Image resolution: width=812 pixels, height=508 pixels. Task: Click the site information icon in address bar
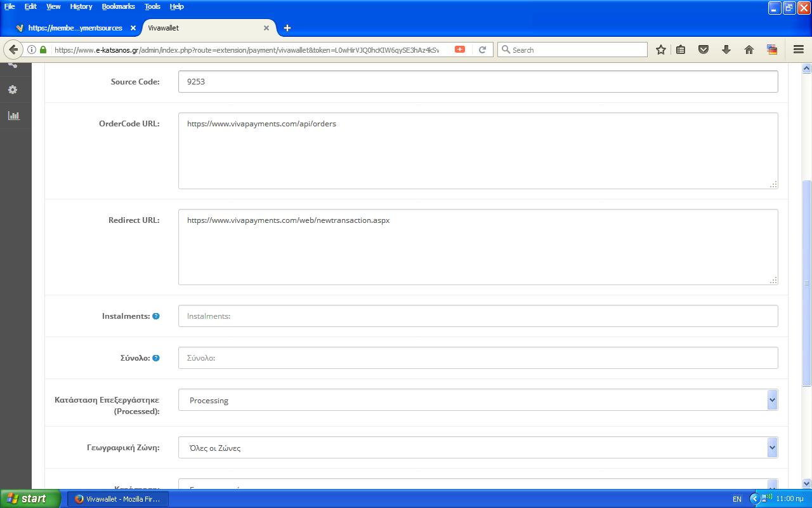tap(31, 50)
